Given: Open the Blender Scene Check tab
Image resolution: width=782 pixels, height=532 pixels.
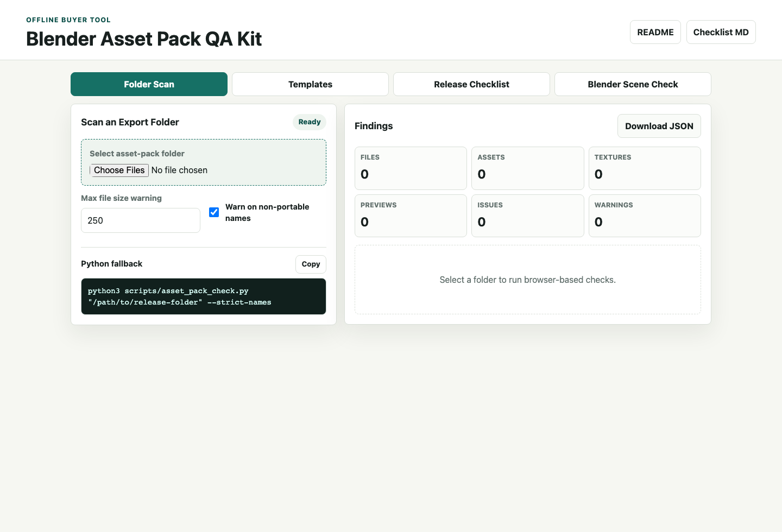Looking at the screenshot, I should point(633,84).
